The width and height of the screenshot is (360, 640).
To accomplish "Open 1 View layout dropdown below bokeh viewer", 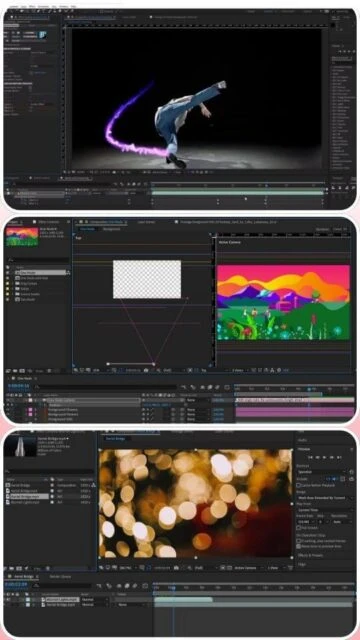I will pyautogui.click(x=276, y=567).
